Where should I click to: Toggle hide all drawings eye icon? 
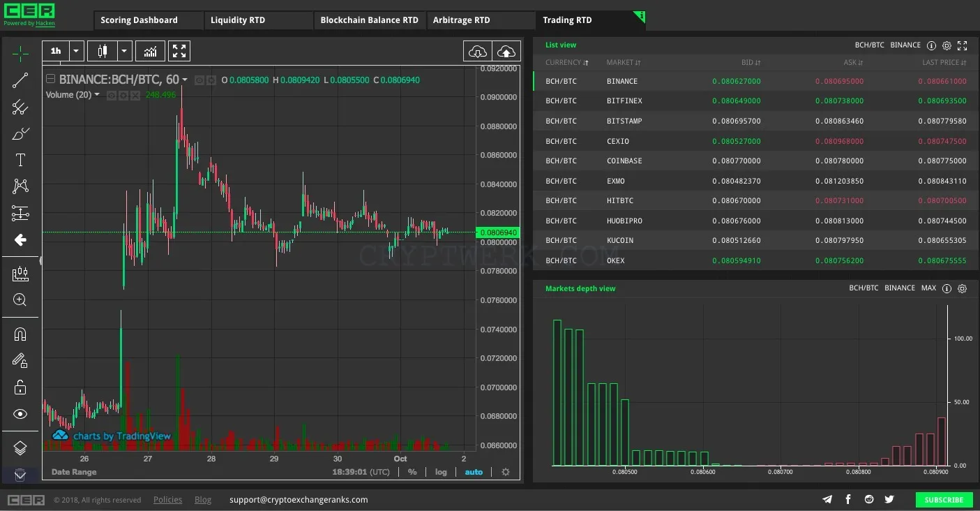point(20,414)
